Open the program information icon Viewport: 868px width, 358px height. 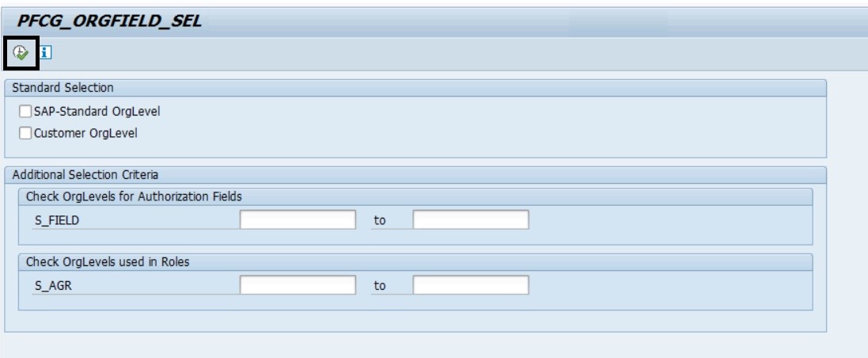pyautogui.click(x=46, y=53)
